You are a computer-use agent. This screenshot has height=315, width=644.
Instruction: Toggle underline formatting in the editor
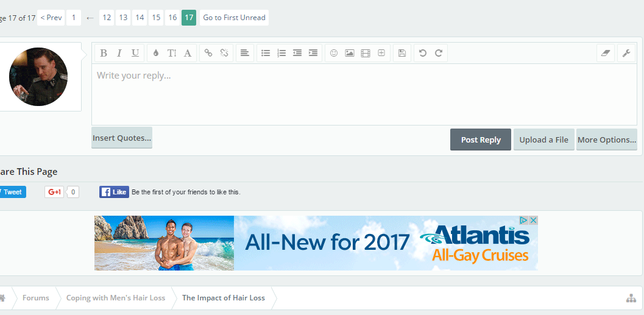[x=135, y=53]
